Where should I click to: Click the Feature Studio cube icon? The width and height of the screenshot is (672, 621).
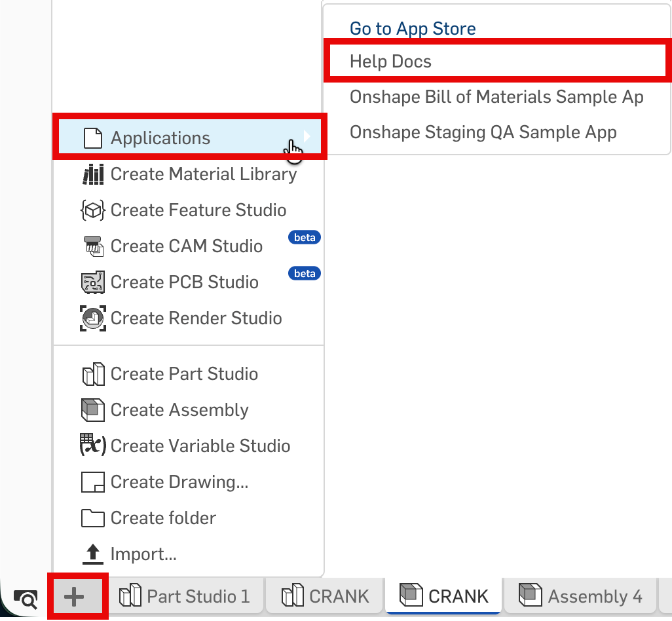tap(92, 210)
